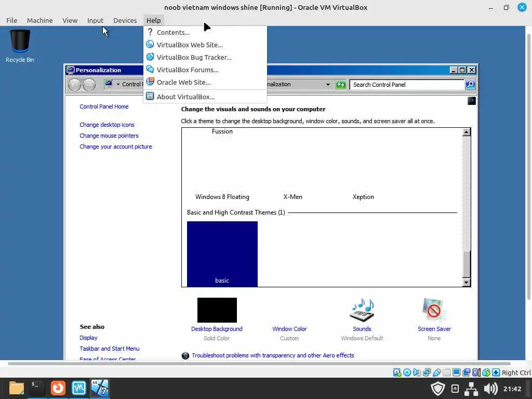
Task: Click Change your account picture link
Action: coord(116,147)
